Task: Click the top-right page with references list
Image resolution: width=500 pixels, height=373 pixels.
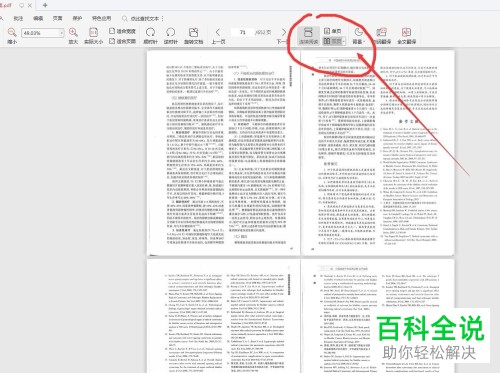Action: click(378, 153)
